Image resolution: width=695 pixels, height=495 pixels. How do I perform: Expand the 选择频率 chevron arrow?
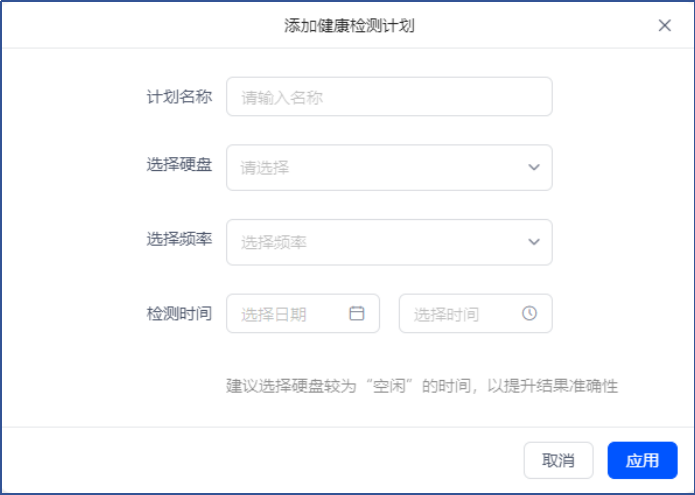tap(534, 242)
